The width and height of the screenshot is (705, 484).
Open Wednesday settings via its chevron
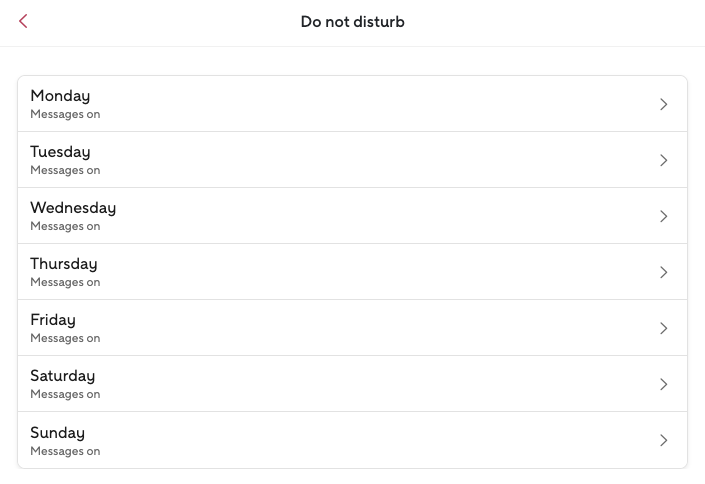pyautogui.click(x=663, y=216)
